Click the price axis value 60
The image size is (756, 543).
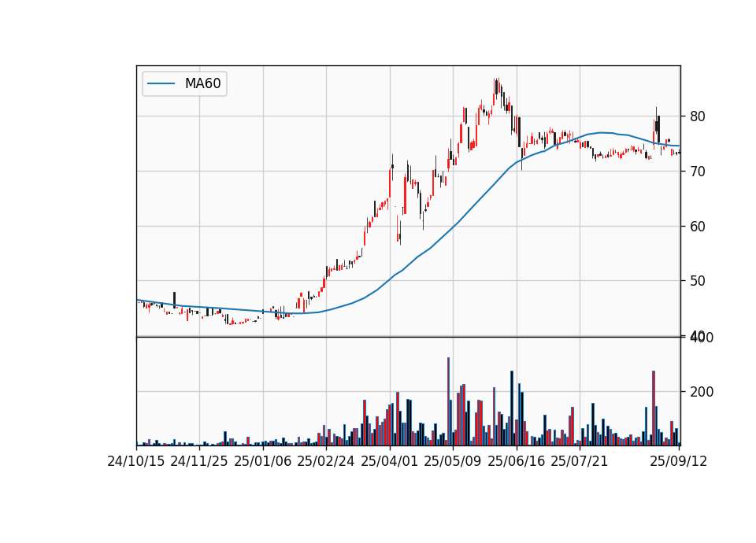click(698, 227)
